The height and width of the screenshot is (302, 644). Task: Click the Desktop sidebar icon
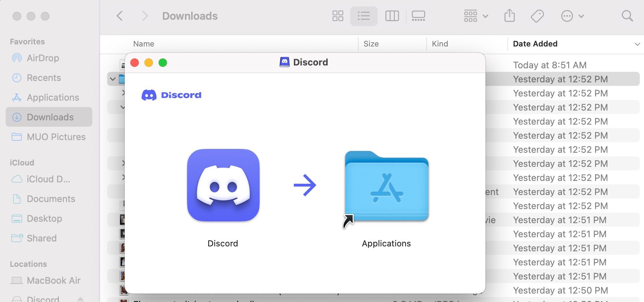click(x=17, y=219)
